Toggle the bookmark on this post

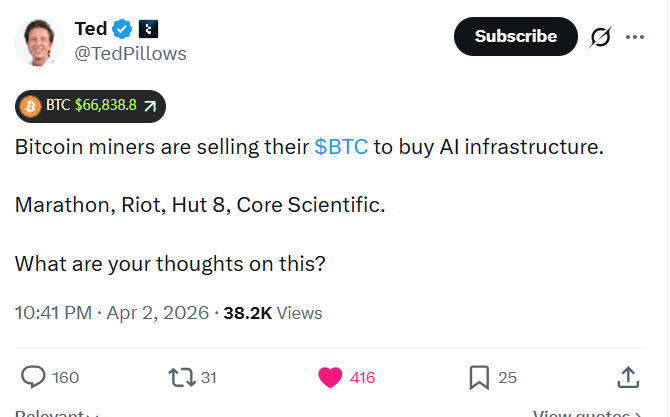click(x=479, y=377)
